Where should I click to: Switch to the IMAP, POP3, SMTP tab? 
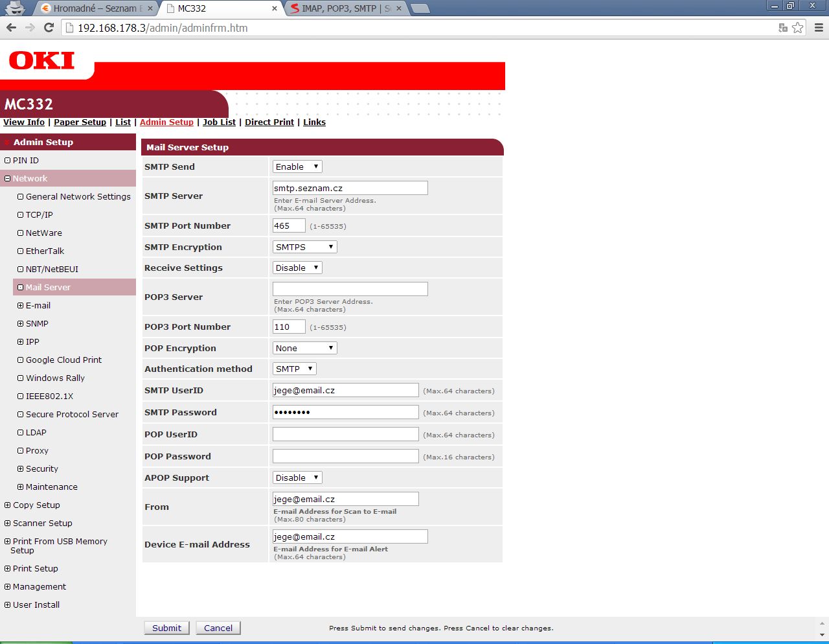[346, 8]
